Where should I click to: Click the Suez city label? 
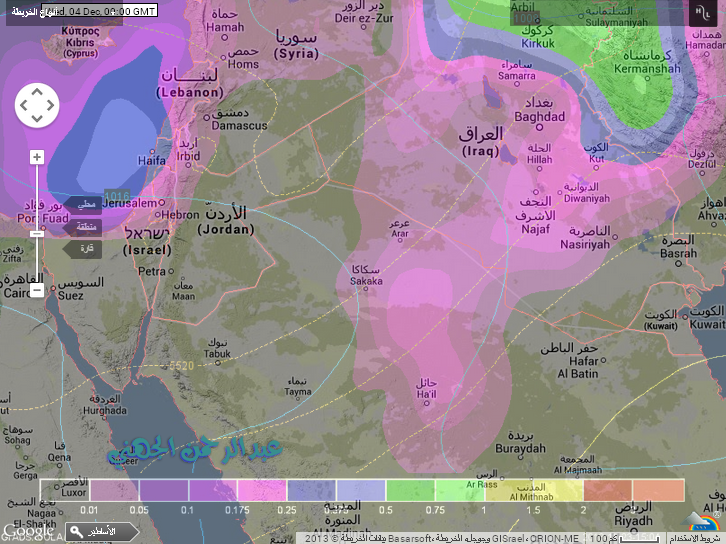(71, 295)
